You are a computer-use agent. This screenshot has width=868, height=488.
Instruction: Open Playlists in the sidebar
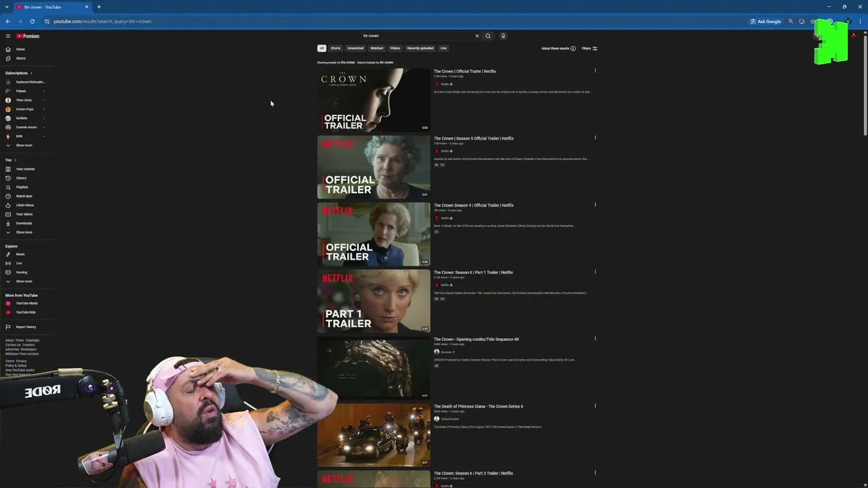22,187
